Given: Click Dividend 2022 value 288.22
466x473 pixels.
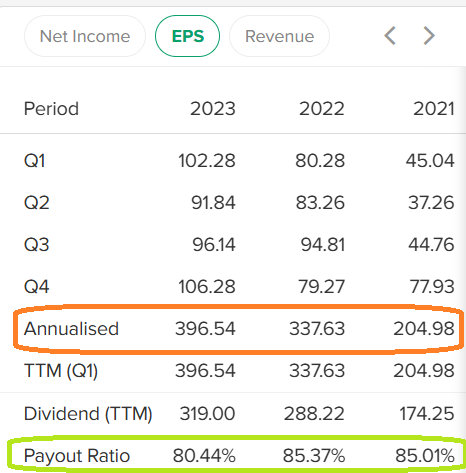Looking at the screenshot, I should (x=314, y=414).
